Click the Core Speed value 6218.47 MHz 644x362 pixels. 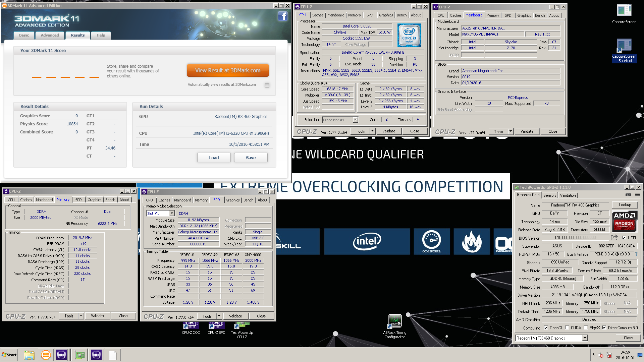[338, 89]
